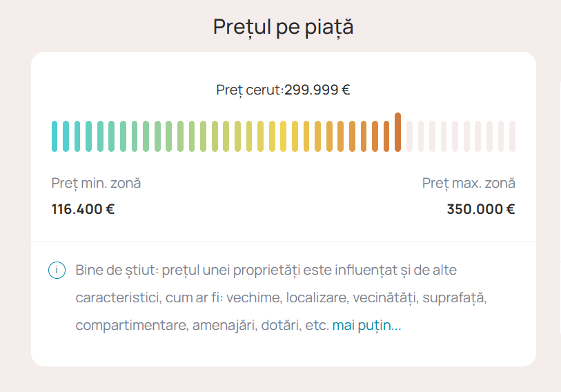This screenshot has width=561, height=392.
Task: Click the first gray bar after orange marker
Action: pos(410,136)
